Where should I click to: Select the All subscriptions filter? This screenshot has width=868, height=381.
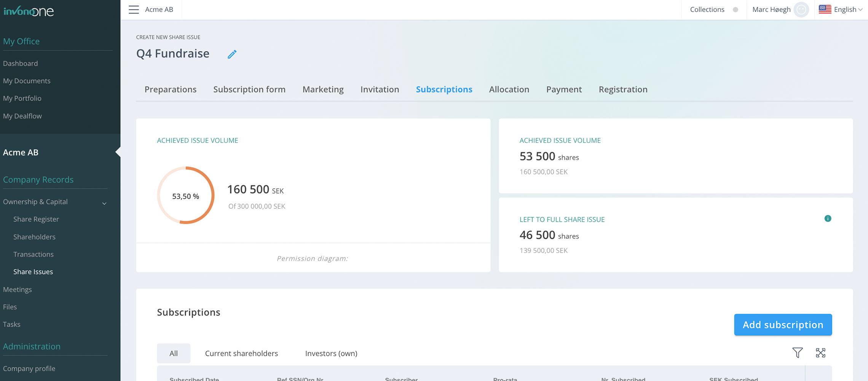click(x=174, y=353)
